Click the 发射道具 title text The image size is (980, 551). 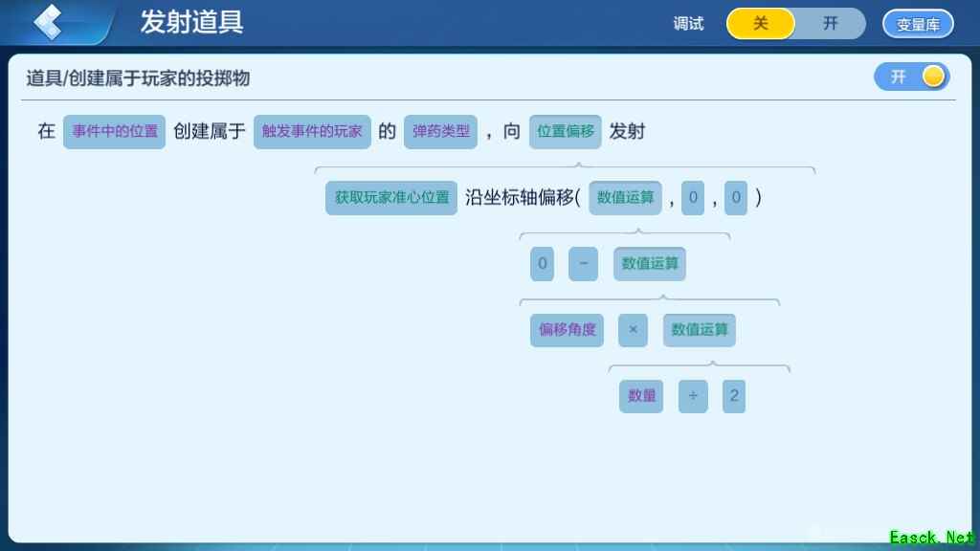(x=191, y=23)
